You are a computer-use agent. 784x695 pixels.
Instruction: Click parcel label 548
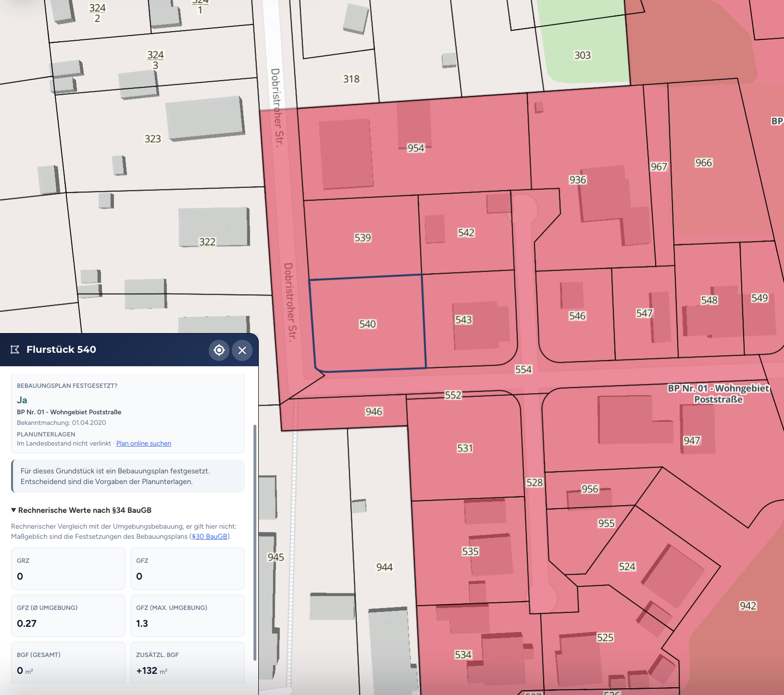click(x=709, y=300)
